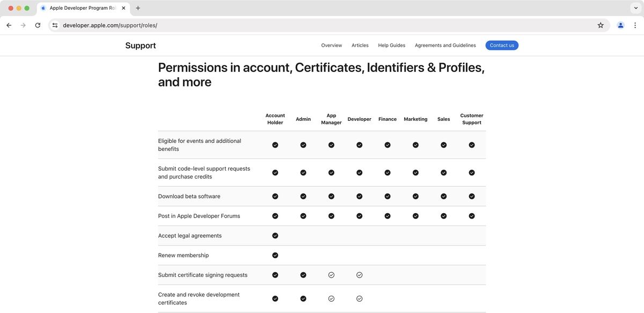Viewport: 644px width, 313px height.
Task: Click 'Submit certificate signing requests' row label
Action: (x=203, y=275)
